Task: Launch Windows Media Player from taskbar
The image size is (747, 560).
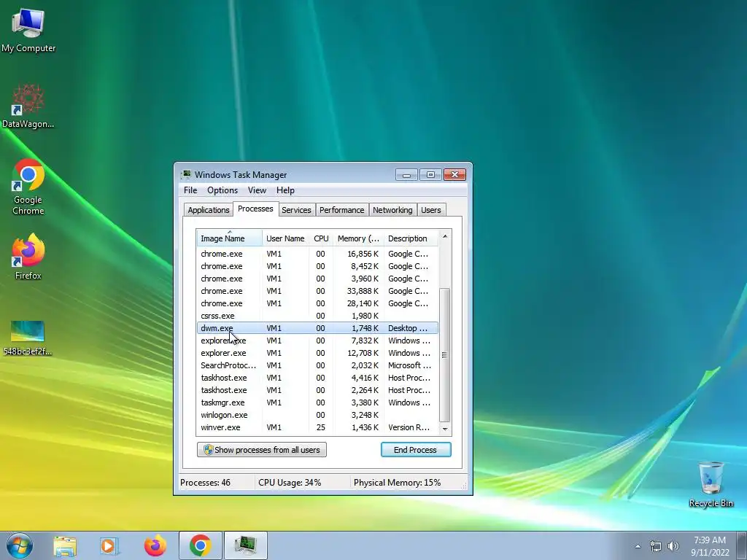Action: 109,545
